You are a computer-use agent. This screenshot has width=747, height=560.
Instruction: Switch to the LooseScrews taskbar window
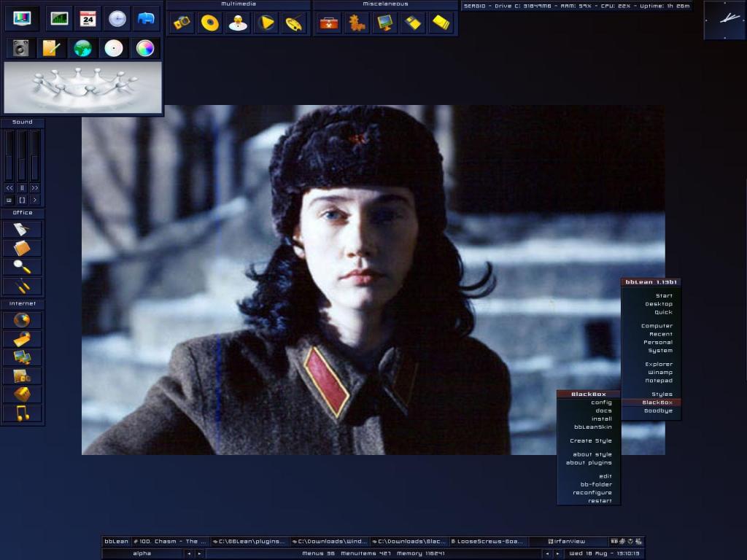[487, 542]
